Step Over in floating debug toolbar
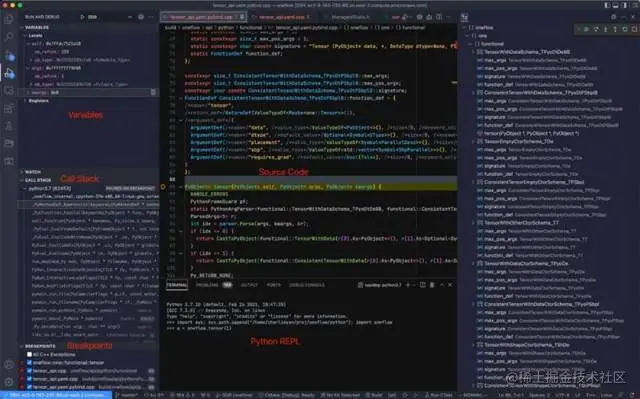This screenshot has height=399, width=640. point(596,29)
